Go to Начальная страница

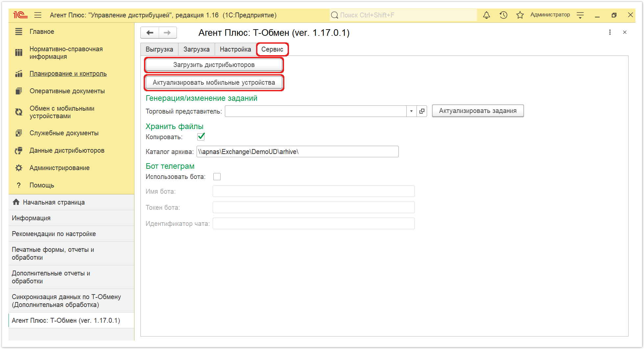point(71,202)
